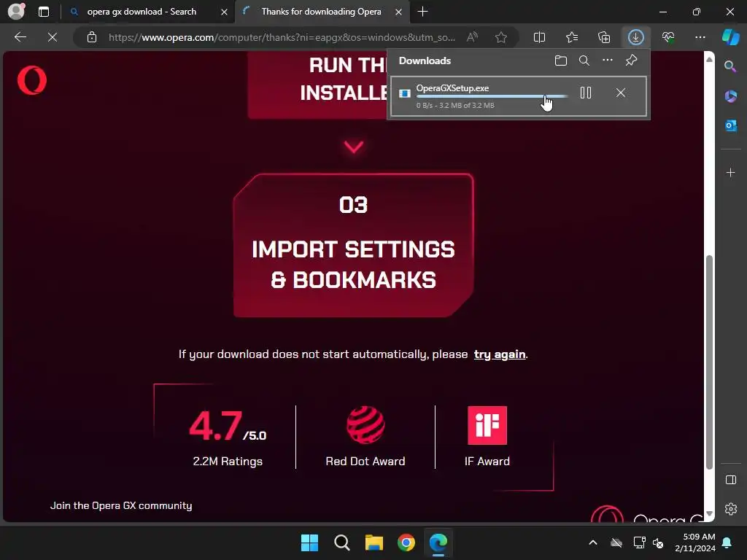Open sidebar Search icon
747x560 pixels.
731,66
